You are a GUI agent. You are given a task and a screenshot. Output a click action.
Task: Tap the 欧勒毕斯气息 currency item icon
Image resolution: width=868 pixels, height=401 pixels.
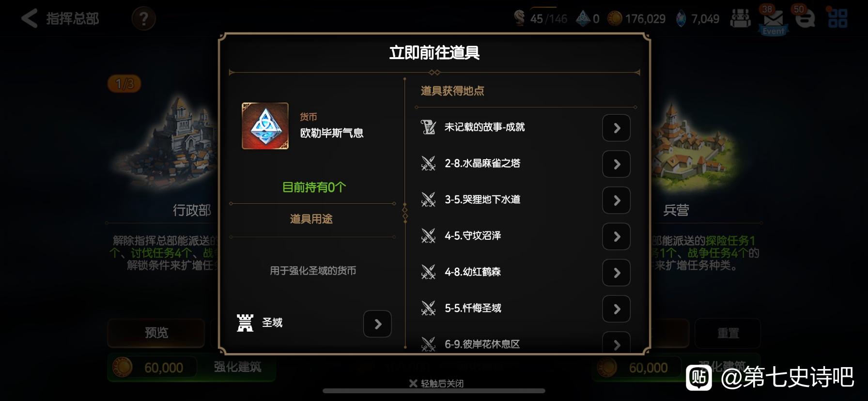pyautogui.click(x=265, y=126)
